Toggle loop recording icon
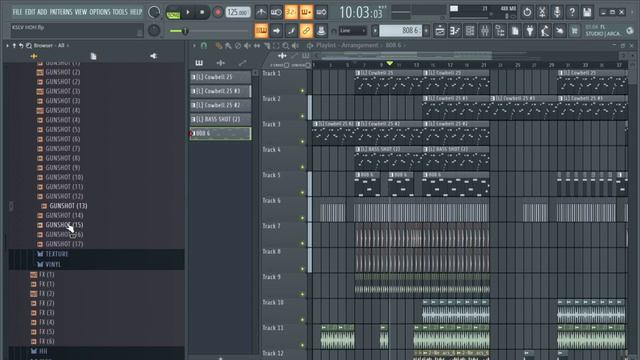The image size is (640, 360). point(321,12)
